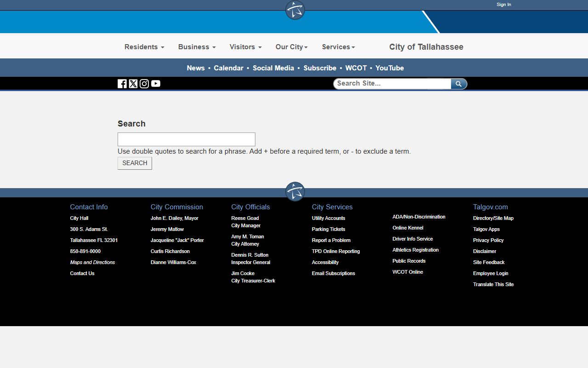Screen dimensions: 588x368
Task: Open ADA/Non-Discrimination link
Action: (x=419, y=217)
